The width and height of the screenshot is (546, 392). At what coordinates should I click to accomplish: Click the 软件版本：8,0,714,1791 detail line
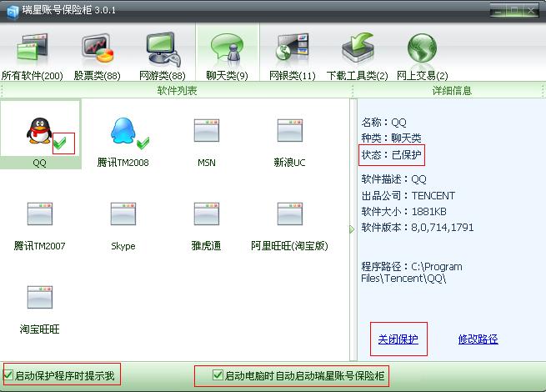[x=418, y=228]
